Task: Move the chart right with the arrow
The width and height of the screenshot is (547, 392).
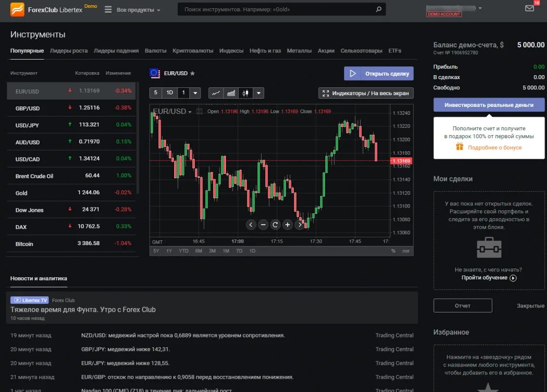Action: point(300,225)
